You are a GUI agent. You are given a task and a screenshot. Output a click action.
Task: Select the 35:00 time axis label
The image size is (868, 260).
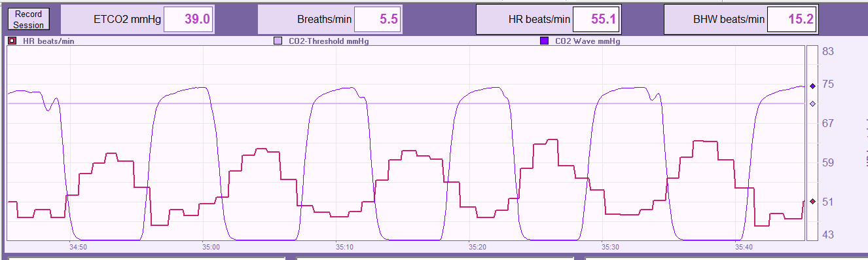pyautogui.click(x=211, y=247)
